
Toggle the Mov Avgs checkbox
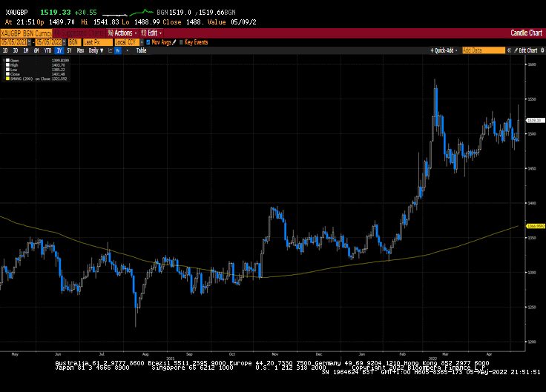[148, 42]
